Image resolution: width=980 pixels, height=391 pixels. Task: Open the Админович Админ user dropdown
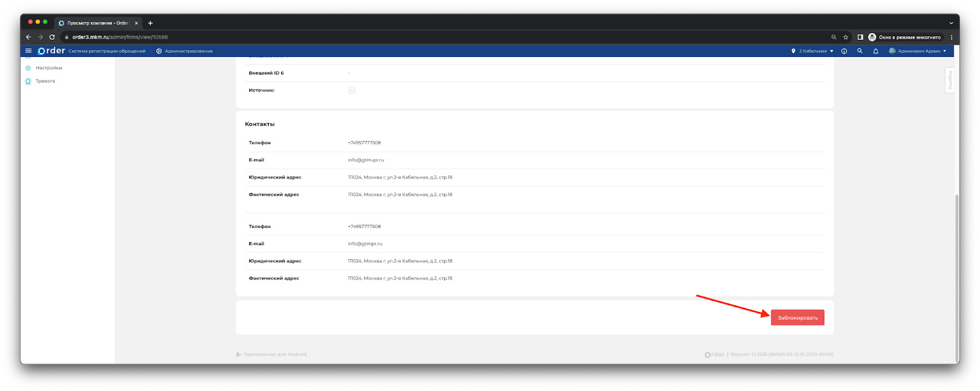[918, 51]
